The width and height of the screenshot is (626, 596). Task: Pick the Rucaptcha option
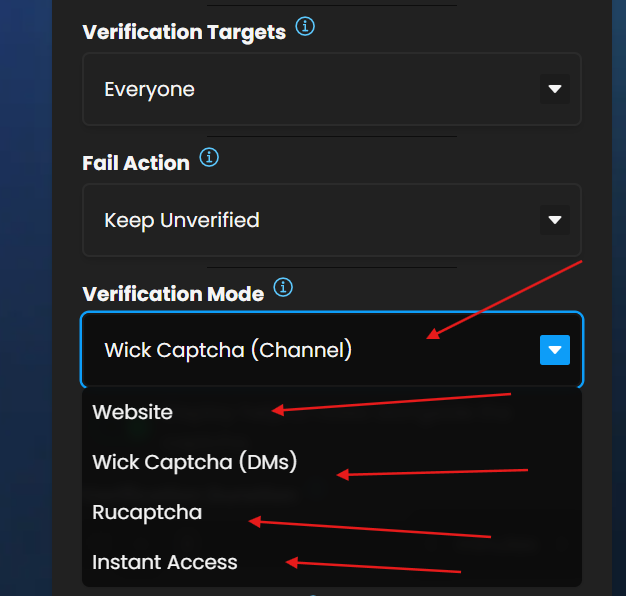147,512
